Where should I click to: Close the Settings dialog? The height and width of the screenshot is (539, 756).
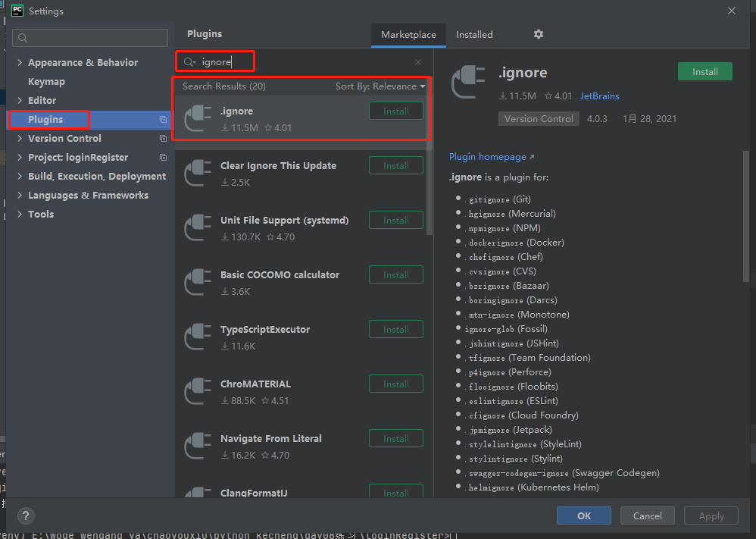coord(732,11)
